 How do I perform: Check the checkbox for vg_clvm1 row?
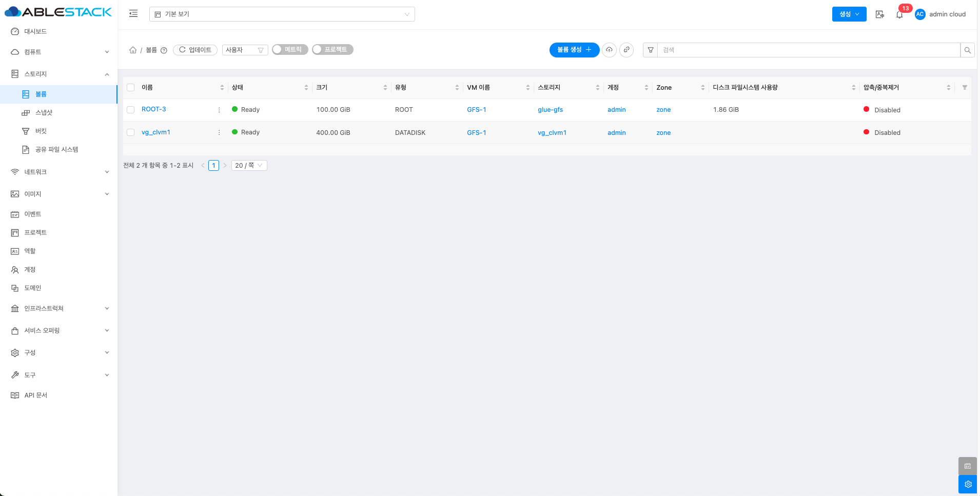click(131, 132)
